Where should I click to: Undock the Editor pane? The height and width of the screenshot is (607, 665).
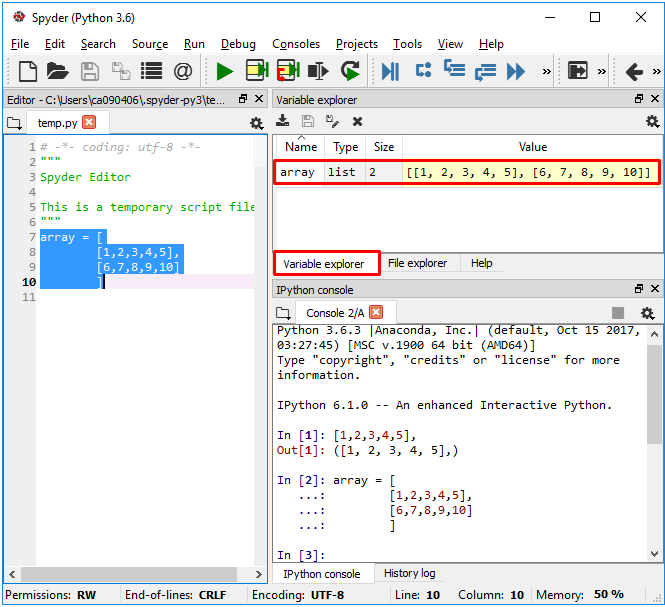[243, 99]
